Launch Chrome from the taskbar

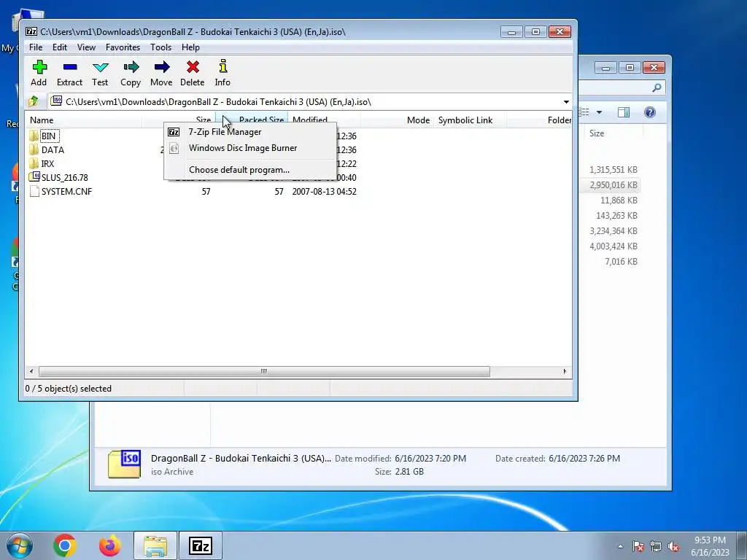tap(65, 545)
